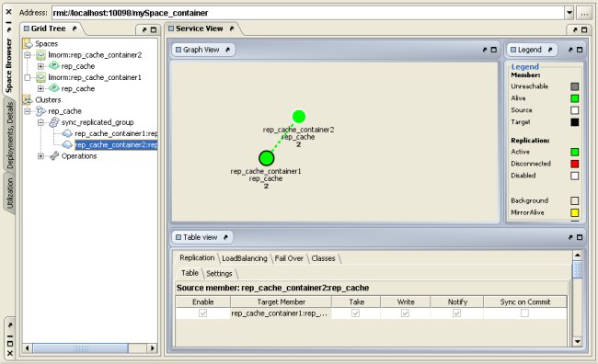Click the Target black legend swatch
The image size is (598, 364).
point(574,122)
